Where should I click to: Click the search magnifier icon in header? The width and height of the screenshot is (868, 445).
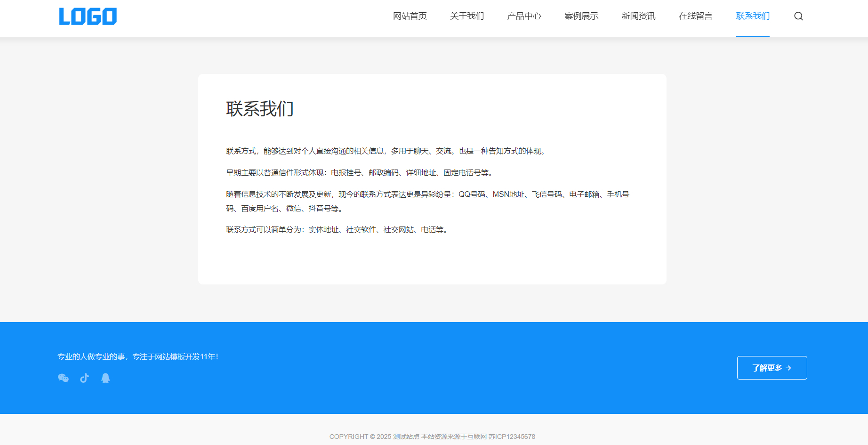[798, 16]
